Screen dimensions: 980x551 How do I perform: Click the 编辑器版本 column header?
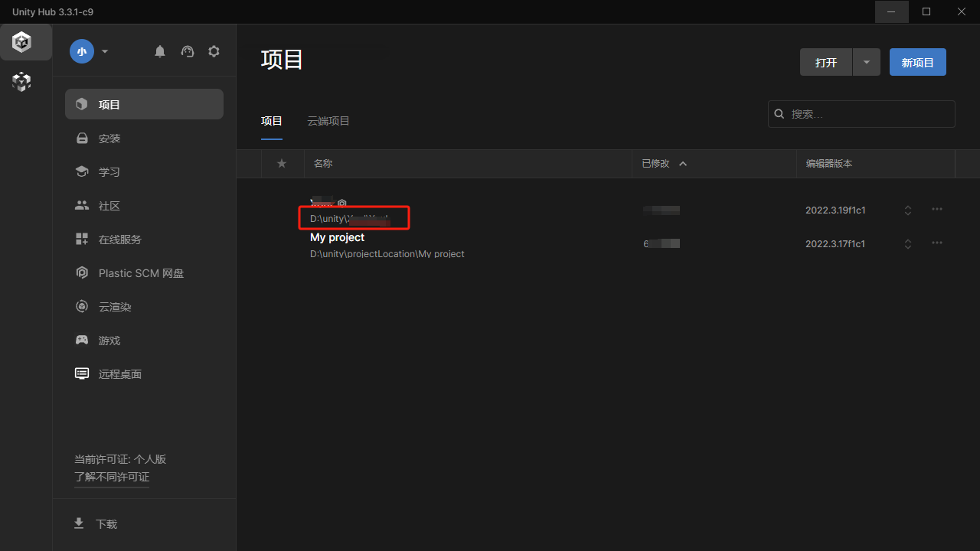pos(829,164)
